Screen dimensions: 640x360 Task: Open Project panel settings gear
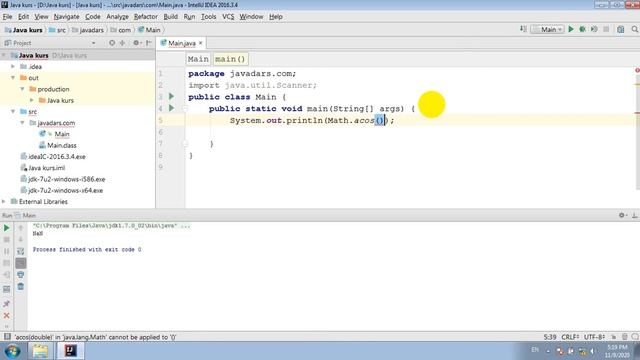[136, 43]
